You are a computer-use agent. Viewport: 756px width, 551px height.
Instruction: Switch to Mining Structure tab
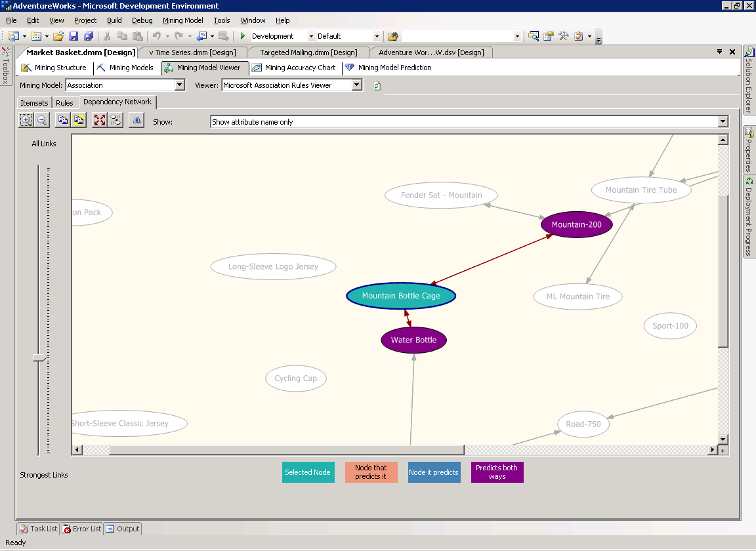(x=54, y=68)
